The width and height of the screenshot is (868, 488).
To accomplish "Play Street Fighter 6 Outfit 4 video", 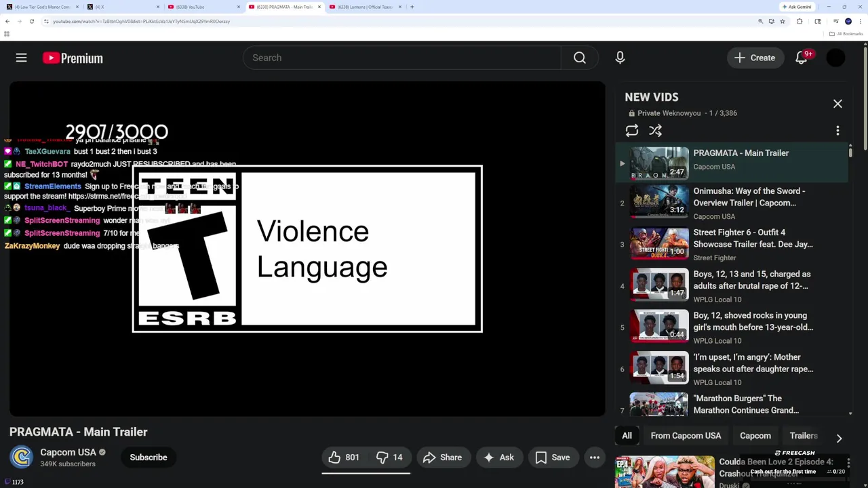I will [x=732, y=245].
